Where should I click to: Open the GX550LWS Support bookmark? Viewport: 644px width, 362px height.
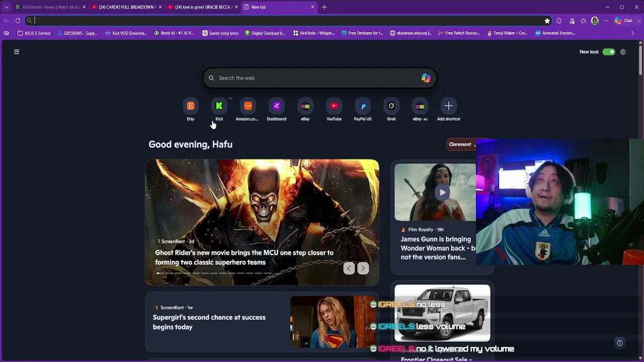pyautogui.click(x=77, y=33)
